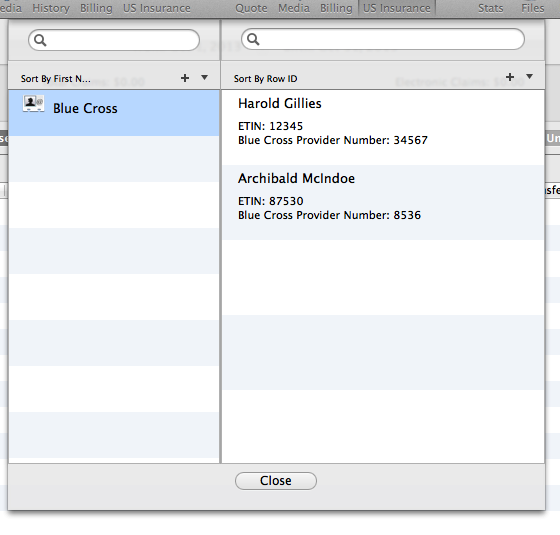Viewport: 560px width, 535px height.
Task: Click the ETIN: 12345 text
Action: 270,126
